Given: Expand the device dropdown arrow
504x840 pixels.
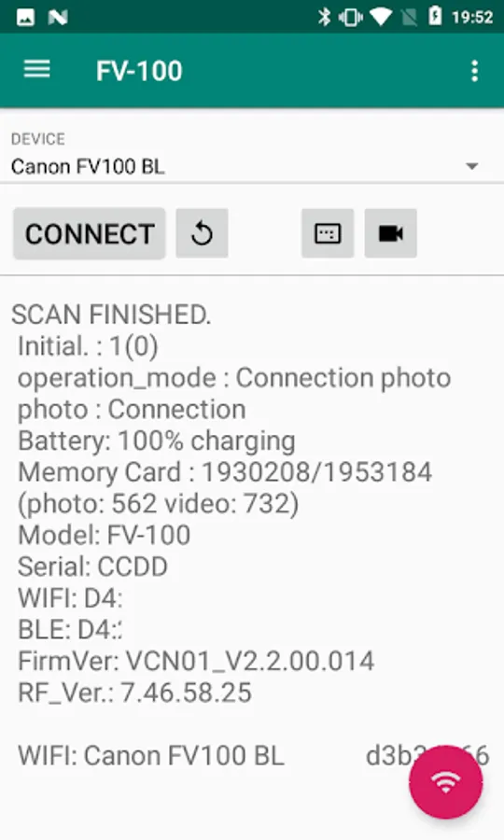Looking at the screenshot, I should pyautogui.click(x=472, y=167).
